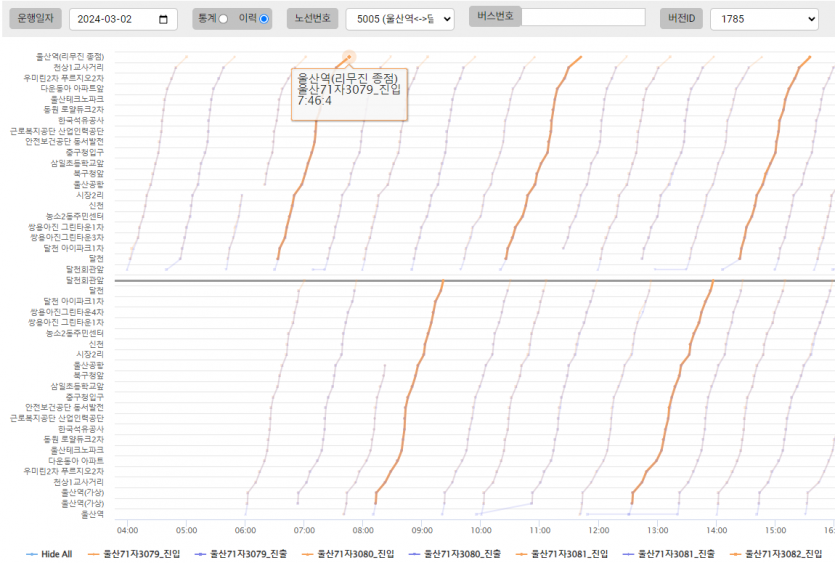This screenshot has width=835, height=563.
Task: Expand the 버전ID dropdown
Action: coord(764,19)
